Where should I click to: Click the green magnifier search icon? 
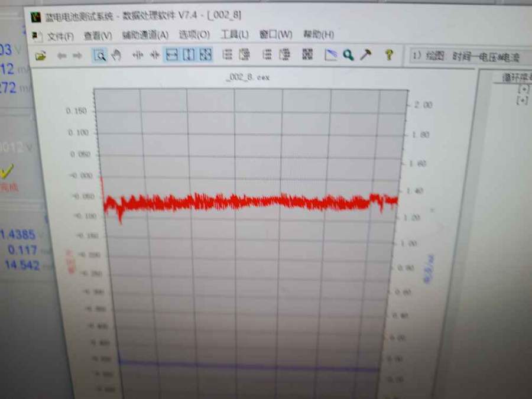click(x=348, y=55)
